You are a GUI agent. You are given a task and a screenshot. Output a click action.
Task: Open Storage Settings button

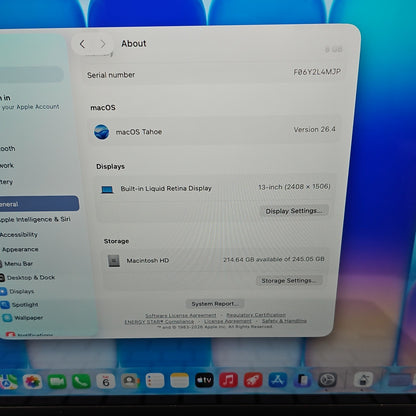pos(289,280)
